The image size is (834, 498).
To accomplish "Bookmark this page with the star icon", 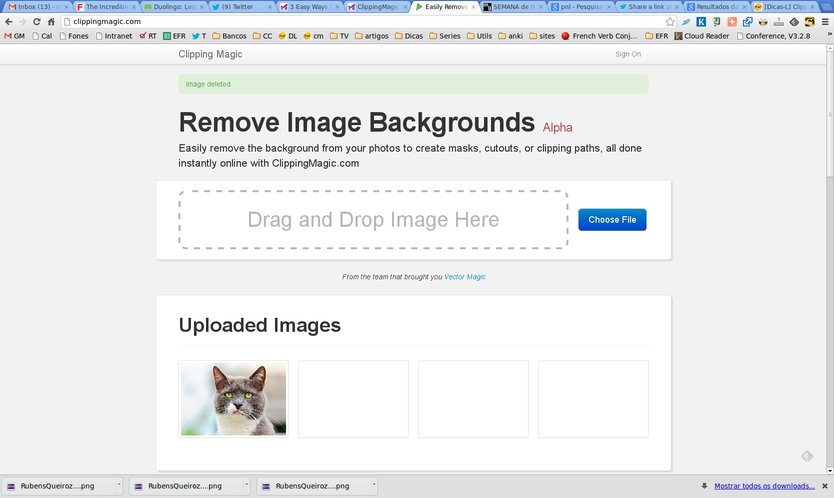I will pyautogui.click(x=670, y=22).
